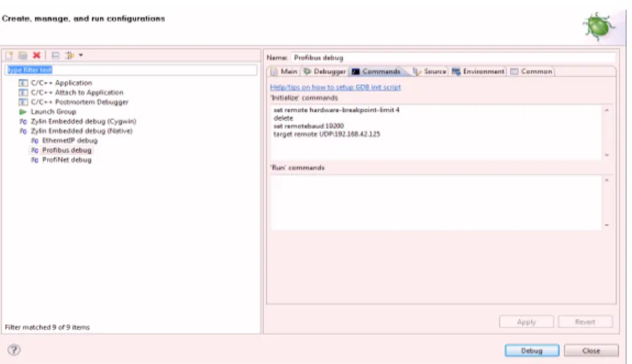
Task: Select C/C++ Attach to Application
Action: pyautogui.click(x=77, y=92)
